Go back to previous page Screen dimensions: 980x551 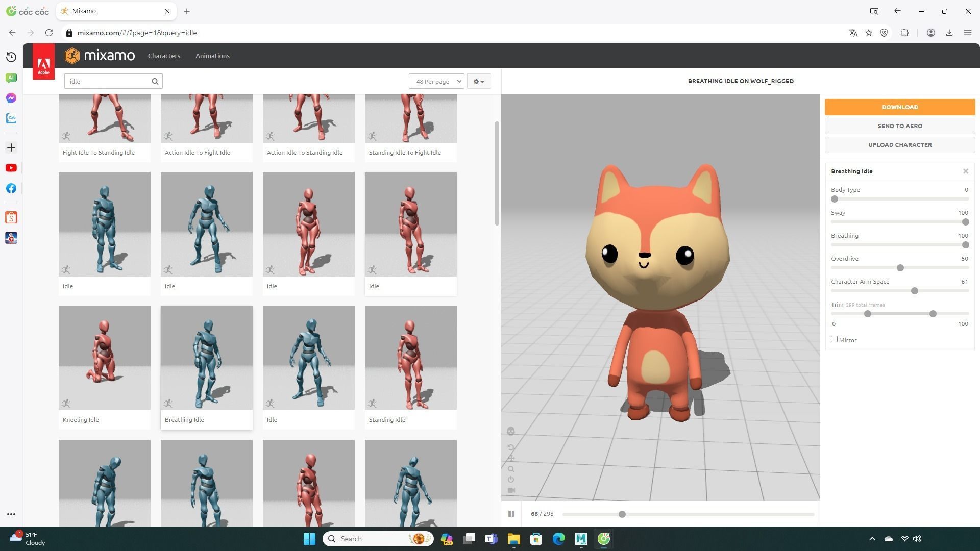pos(12,33)
